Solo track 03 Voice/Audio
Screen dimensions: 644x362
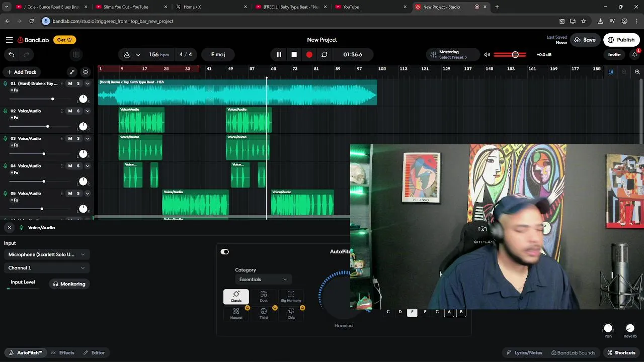[78, 138]
